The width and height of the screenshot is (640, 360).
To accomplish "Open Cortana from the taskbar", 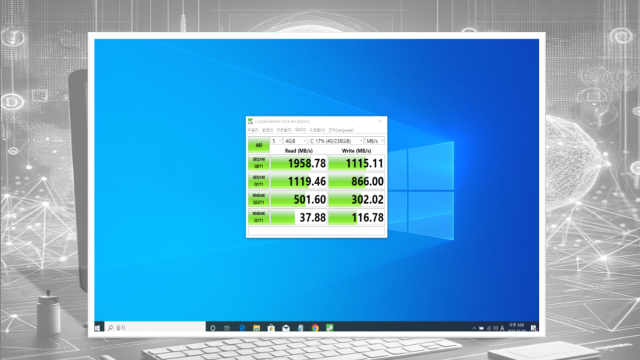I will (212, 328).
